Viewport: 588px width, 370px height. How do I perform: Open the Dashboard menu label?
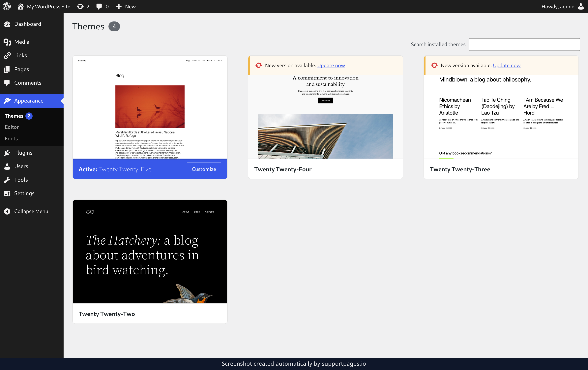coord(28,24)
